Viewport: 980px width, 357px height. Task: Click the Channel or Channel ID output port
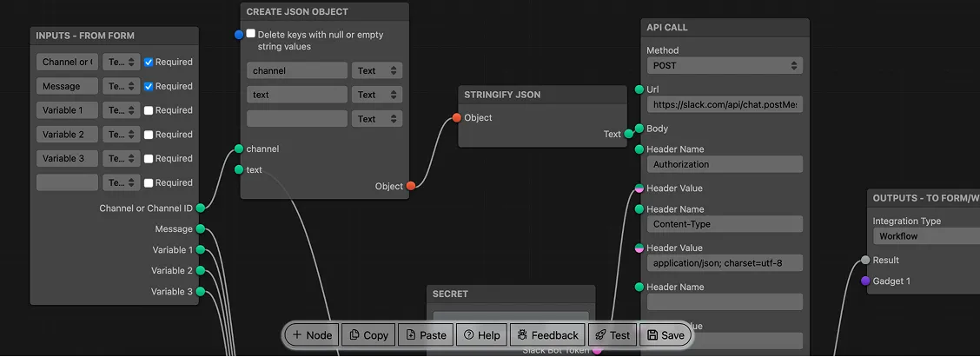click(201, 208)
